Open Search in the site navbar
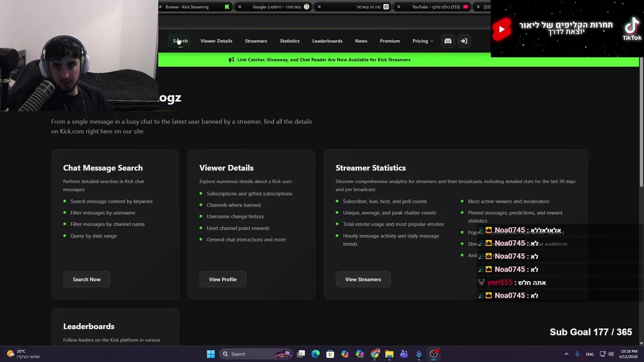Screen dimensions: 644x362 [180, 41]
